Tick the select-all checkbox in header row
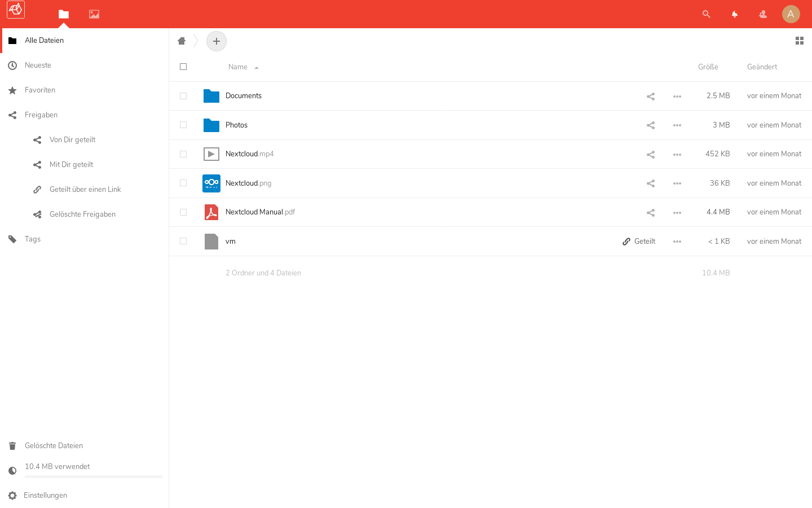 (183, 67)
